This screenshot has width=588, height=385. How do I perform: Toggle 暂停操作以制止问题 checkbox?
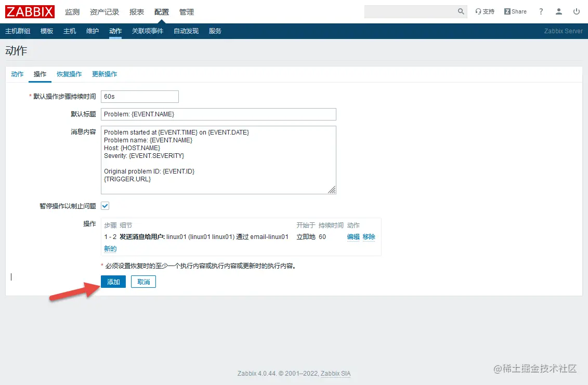(x=105, y=206)
